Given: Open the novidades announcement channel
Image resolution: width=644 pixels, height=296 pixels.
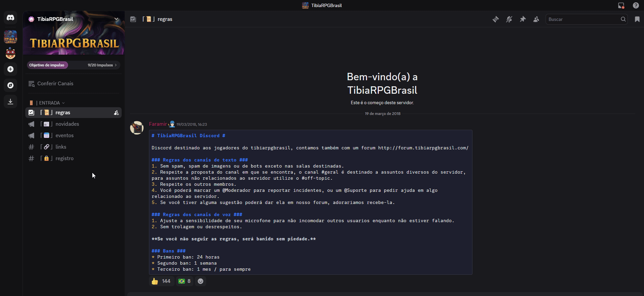Looking at the screenshot, I should tap(73, 124).
